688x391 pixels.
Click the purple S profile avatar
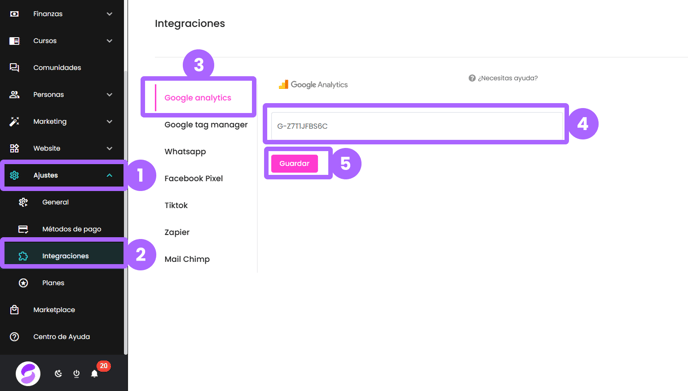28,373
